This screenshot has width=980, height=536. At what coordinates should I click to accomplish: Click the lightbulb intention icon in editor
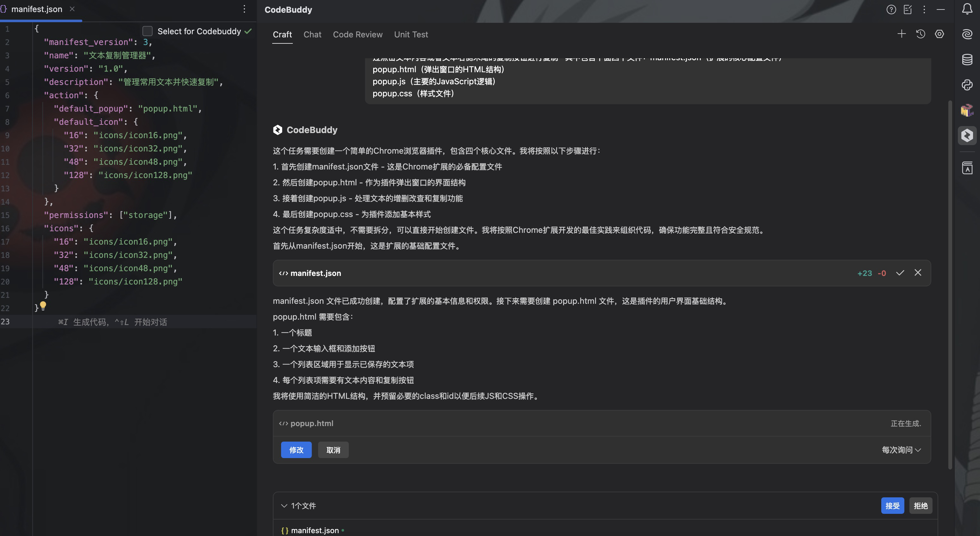43,305
